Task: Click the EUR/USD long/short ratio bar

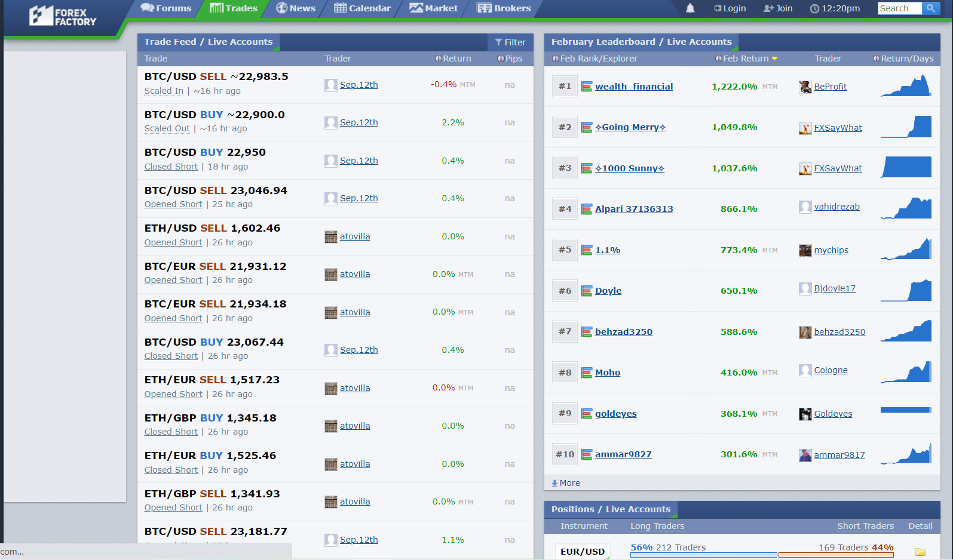Action: (762, 555)
